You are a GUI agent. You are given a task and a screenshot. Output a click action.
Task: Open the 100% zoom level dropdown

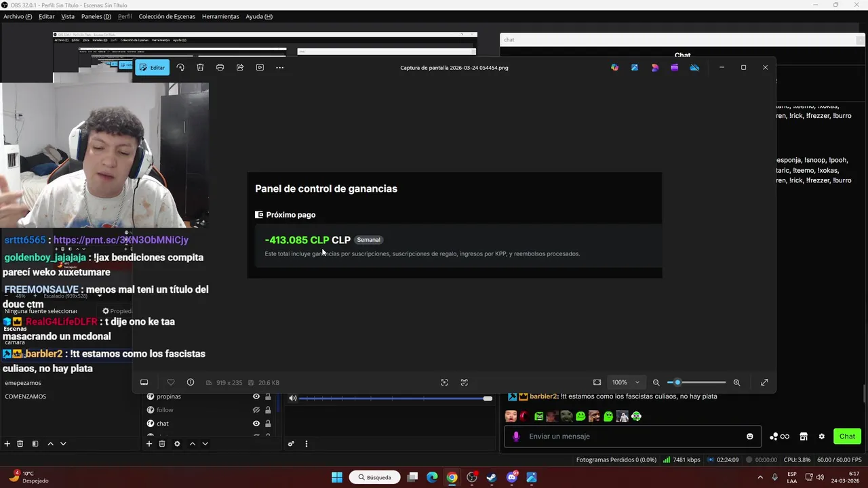[626, 382]
